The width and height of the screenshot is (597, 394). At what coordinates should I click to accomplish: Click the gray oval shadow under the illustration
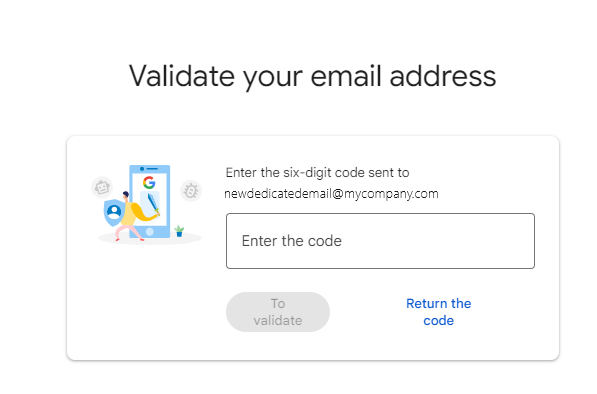click(150, 239)
